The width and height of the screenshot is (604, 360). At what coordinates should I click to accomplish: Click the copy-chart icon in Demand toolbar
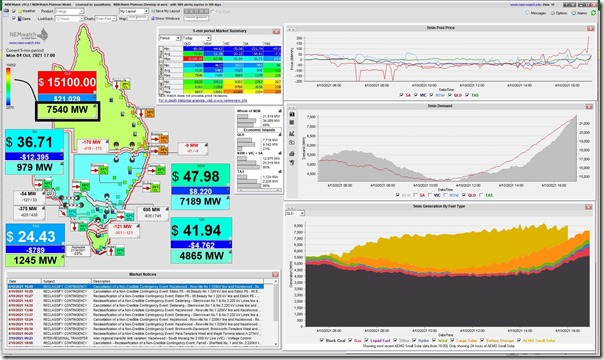coord(292,114)
